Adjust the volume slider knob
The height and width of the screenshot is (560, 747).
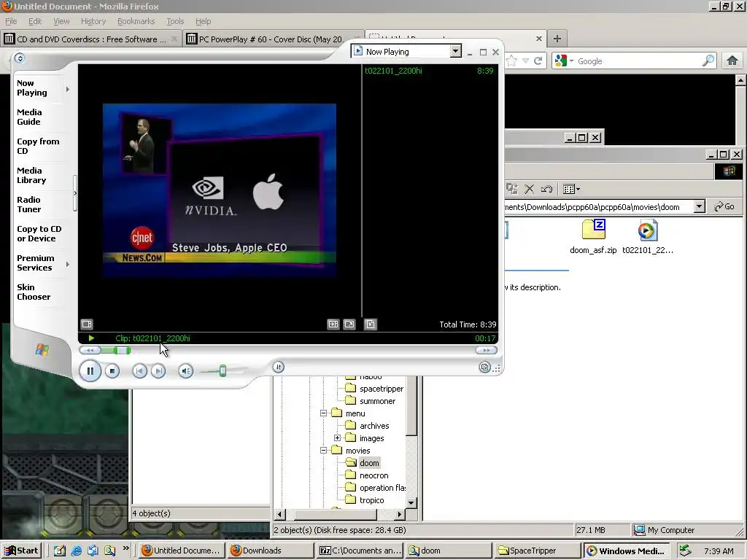coord(222,371)
